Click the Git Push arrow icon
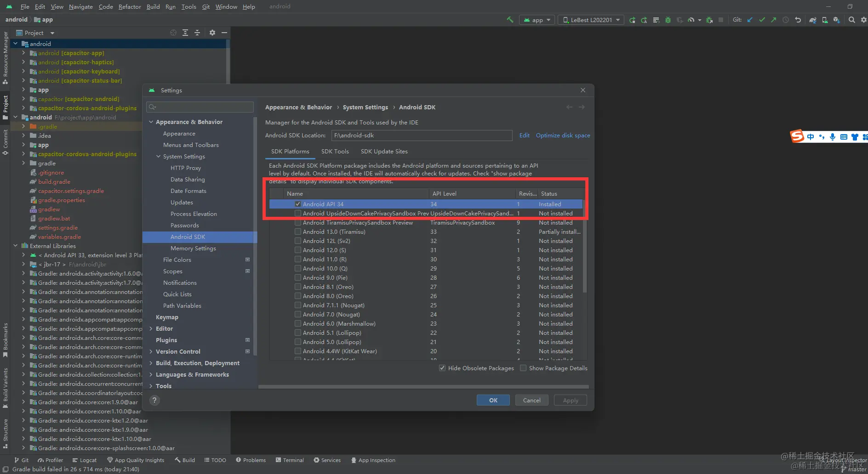 [774, 20]
